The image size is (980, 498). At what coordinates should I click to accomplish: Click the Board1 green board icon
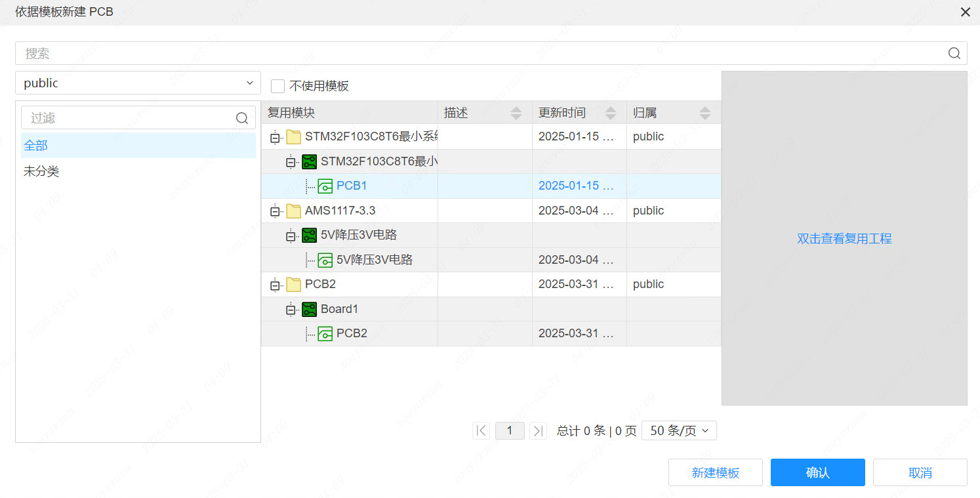309,309
